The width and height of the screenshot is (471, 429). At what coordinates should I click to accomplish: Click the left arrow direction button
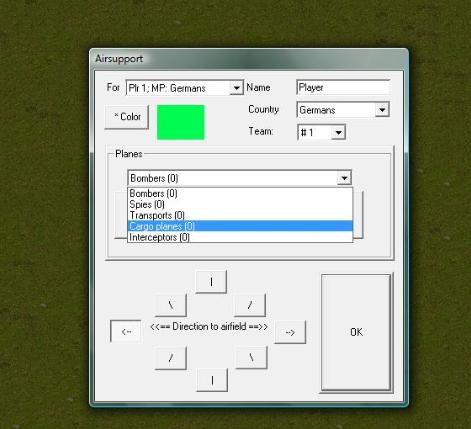pyautogui.click(x=126, y=331)
